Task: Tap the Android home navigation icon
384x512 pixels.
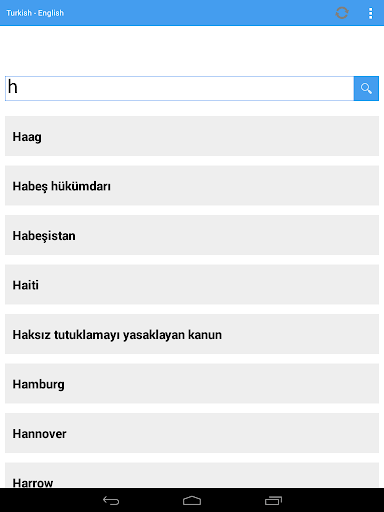Action: pyautogui.click(x=192, y=500)
